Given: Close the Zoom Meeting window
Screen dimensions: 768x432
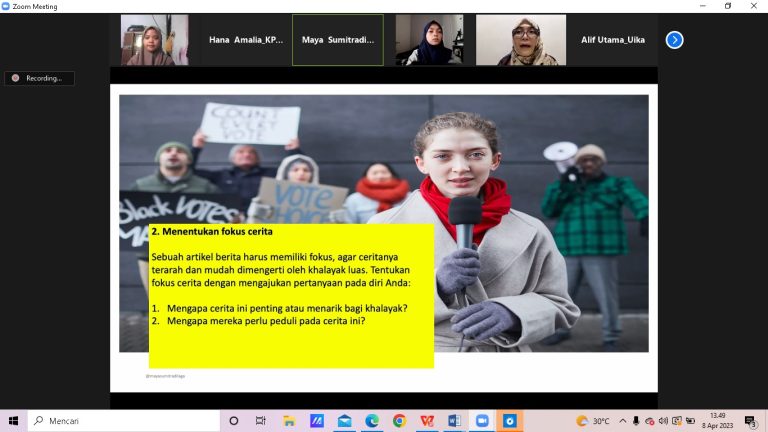Looking at the screenshot, I should point(754,6).
